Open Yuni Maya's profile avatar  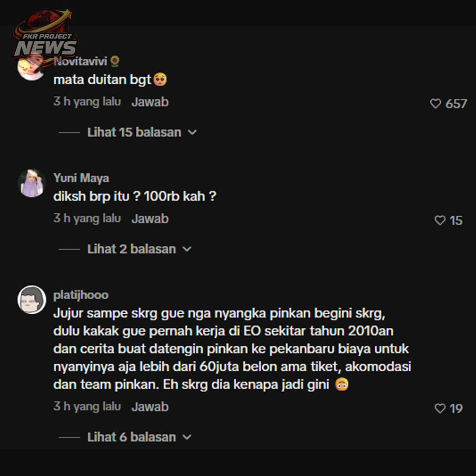32,183
